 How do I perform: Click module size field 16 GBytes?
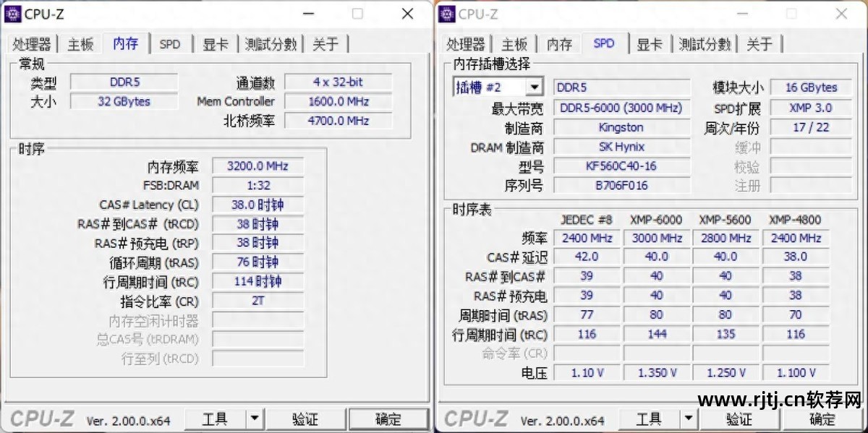[x=811, y=87]
